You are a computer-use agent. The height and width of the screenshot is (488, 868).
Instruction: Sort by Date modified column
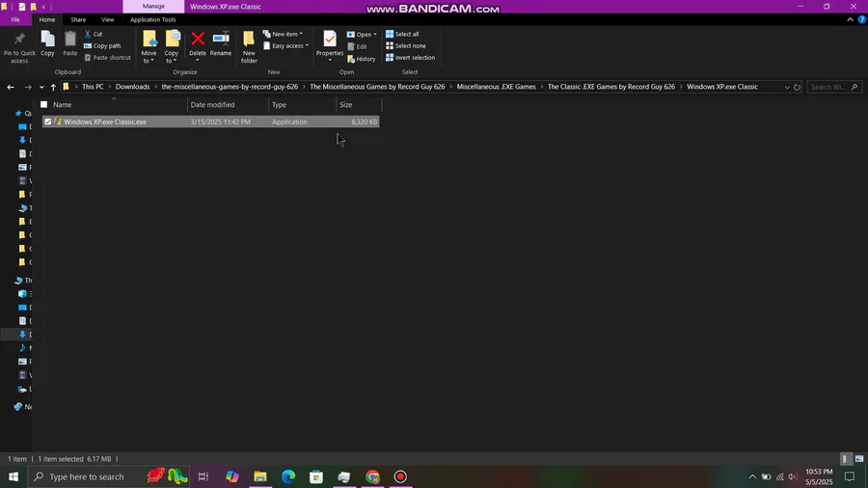point(228,104)
